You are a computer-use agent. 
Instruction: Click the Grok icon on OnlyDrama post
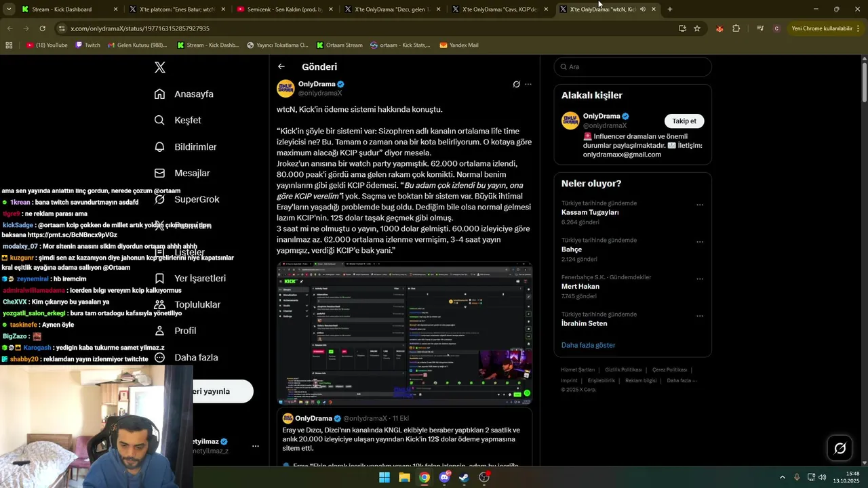516,85
